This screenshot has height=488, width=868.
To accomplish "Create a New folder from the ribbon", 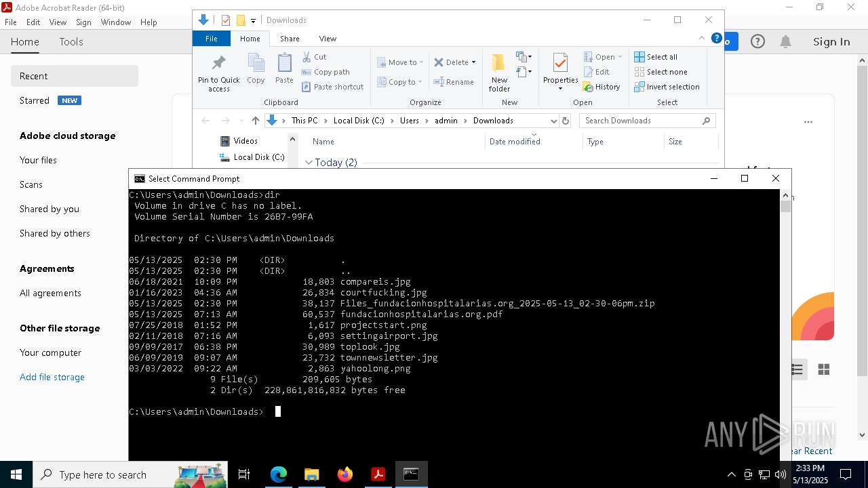I will (x=499, y=73).
